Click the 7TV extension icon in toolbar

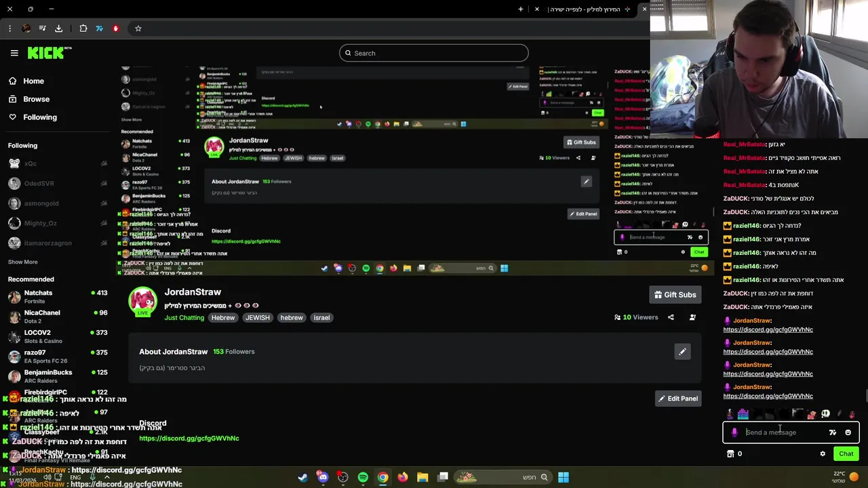point(99,28)
